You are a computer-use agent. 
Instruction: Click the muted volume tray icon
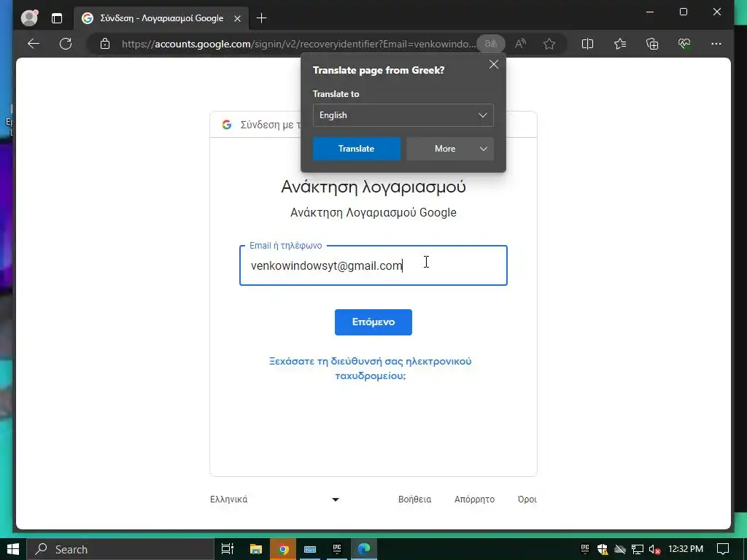coord(655,550)
